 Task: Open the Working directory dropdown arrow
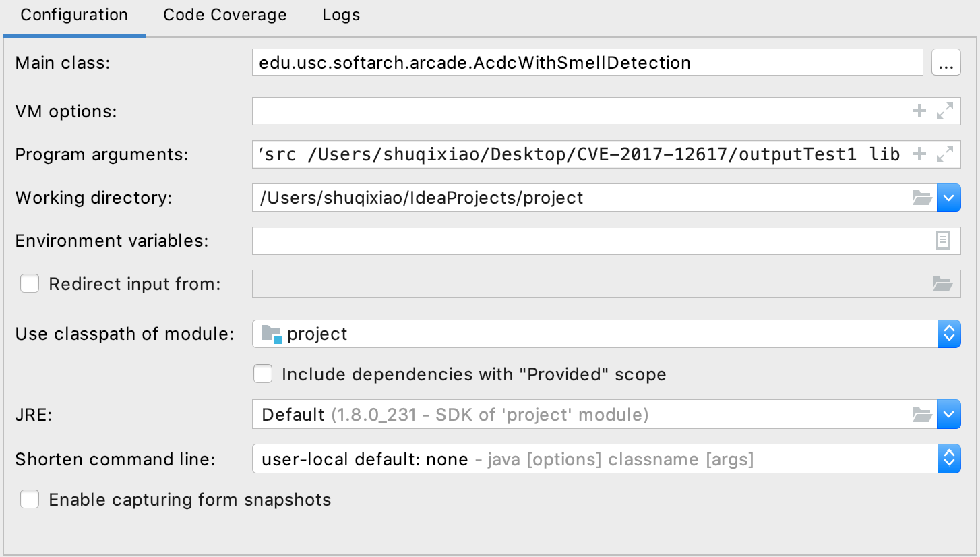click(949, 198)
